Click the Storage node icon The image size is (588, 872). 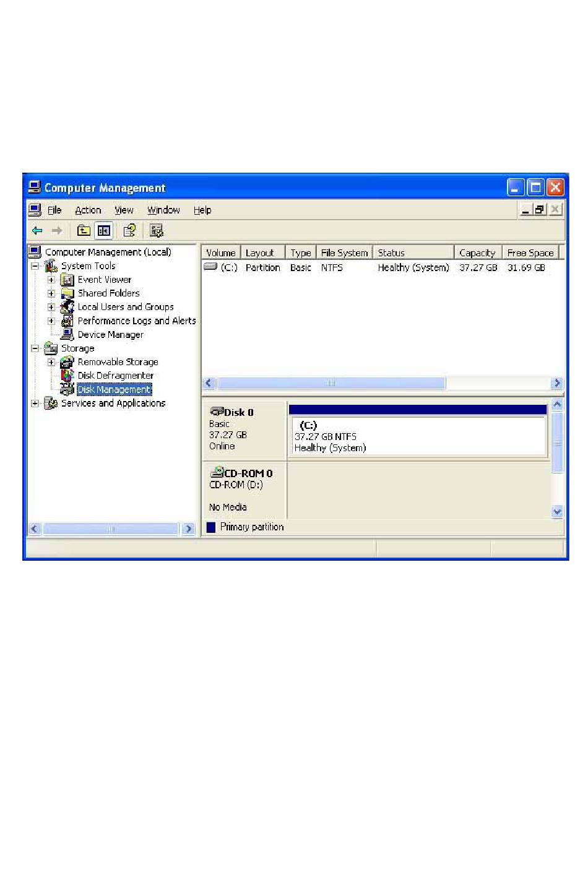pos(51,348)
